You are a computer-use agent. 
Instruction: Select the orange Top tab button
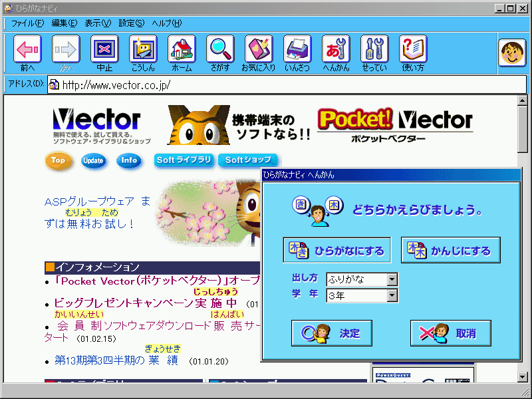[x=59, y=160]
